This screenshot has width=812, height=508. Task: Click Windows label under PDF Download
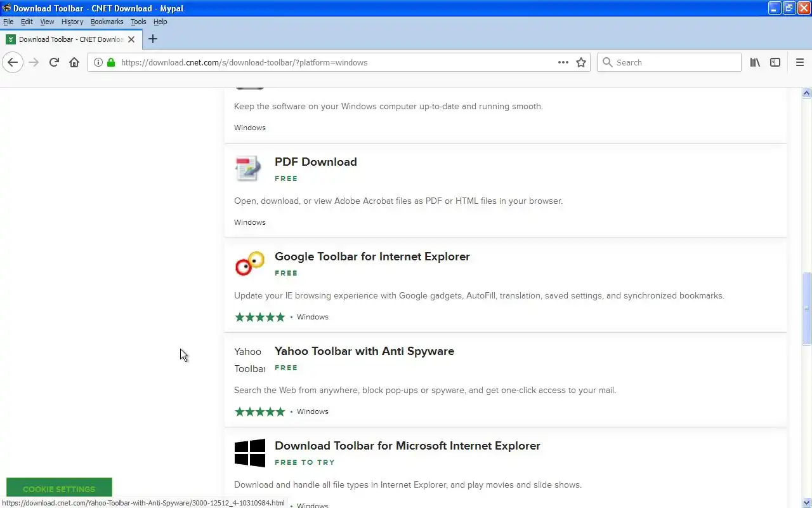click(x=250, y=222)
